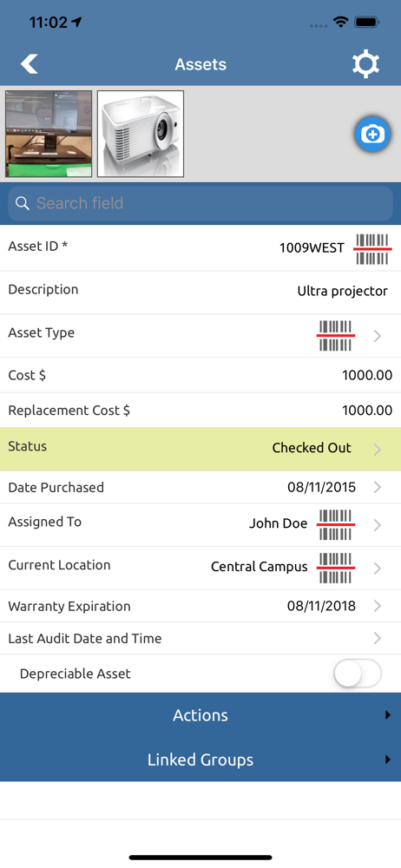Image resolution: width=401 pixels, height=868 pixels.
Task: Open the Status chevron showing Checked Out
Action: pyautogui.click(x=378, y=449)
